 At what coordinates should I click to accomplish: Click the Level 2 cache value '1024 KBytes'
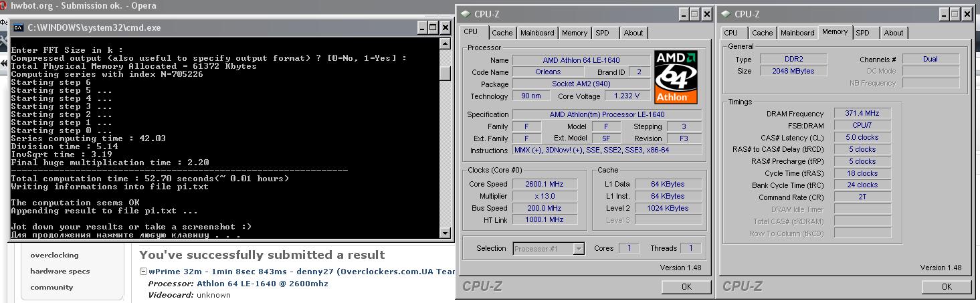coord(668,208)
